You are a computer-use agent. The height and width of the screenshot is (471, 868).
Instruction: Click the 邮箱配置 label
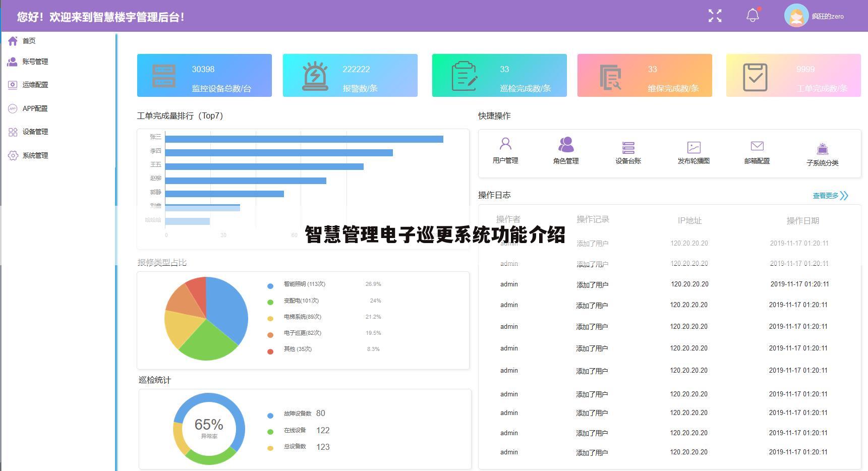point(757,161)
